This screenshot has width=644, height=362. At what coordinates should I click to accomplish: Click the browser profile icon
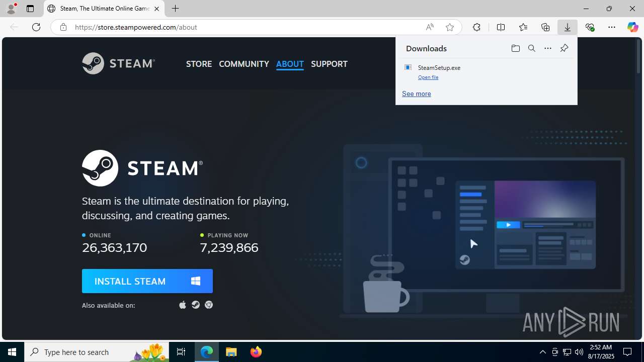pos(11,9)
